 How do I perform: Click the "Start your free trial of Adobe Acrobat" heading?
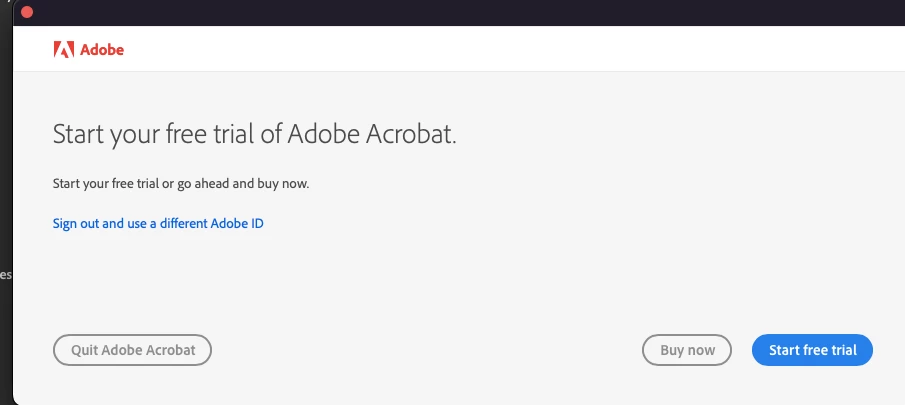254,134
